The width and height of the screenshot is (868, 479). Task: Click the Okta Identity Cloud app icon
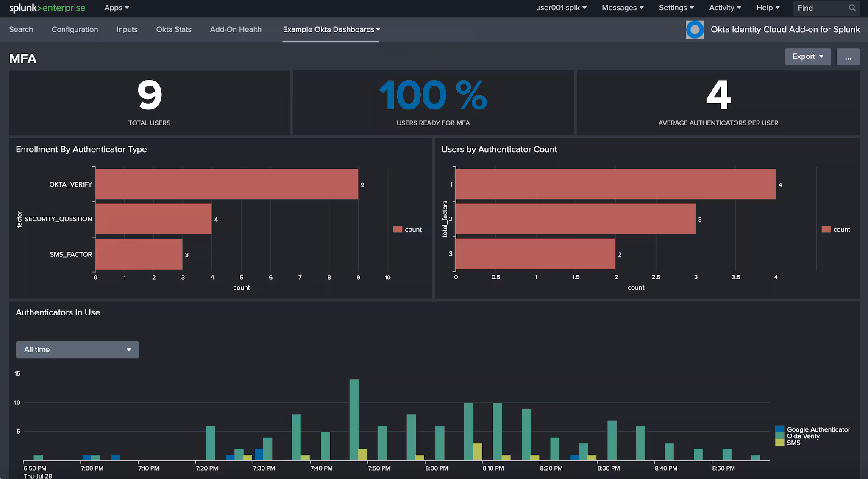click(695, 30)
